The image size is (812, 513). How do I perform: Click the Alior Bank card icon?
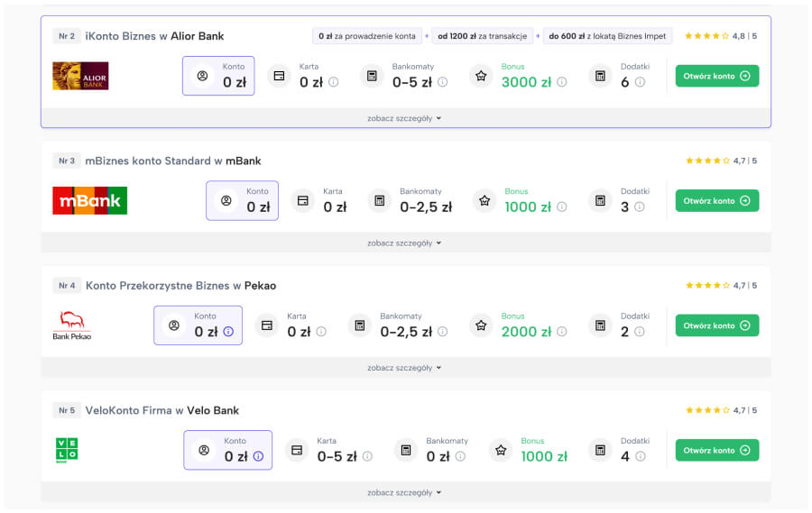pyautogui.click(x=280, y=76)
